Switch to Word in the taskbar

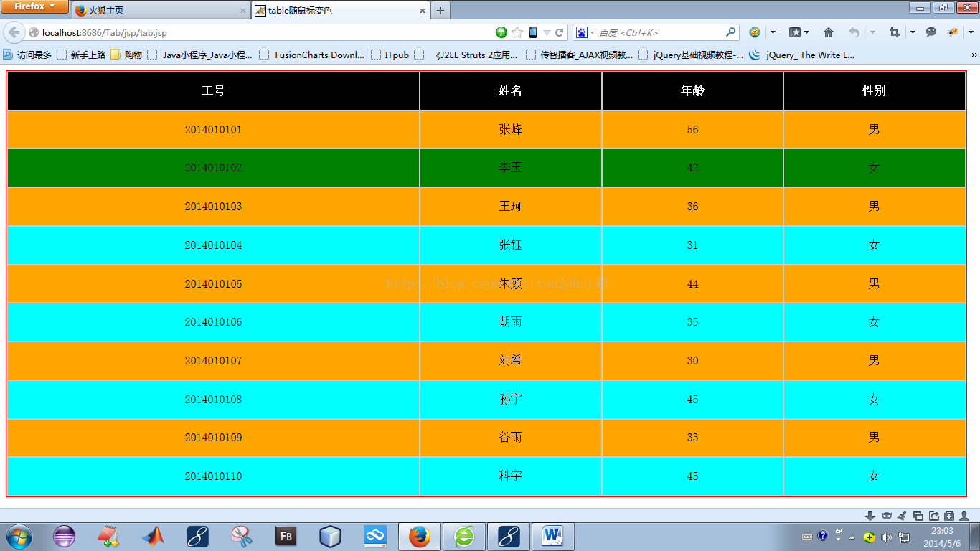(x=552, y=537)
